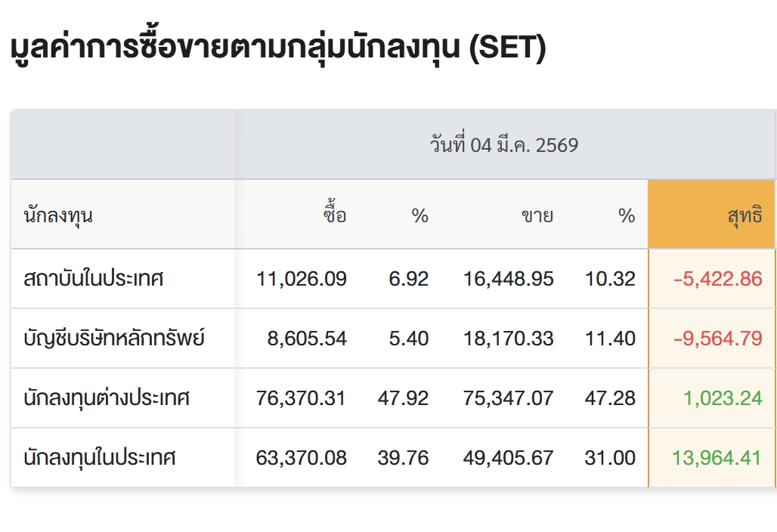Click net value 1,023.24

pos(723,397)
